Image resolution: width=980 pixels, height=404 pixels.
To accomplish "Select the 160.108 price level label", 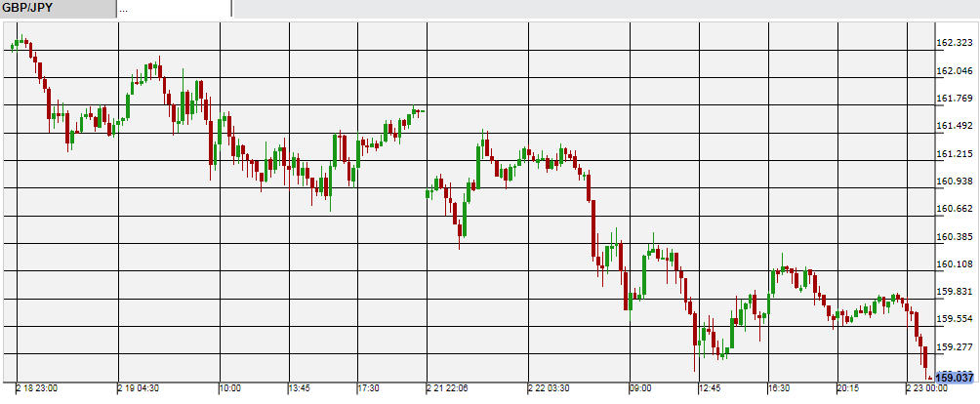I will (x=956, y=264).
